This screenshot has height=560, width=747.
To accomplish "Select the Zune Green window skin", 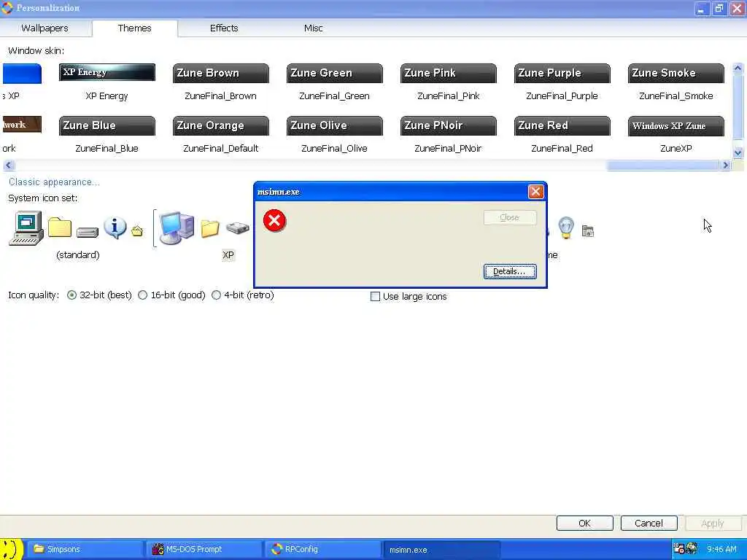I will click(334, 74).
